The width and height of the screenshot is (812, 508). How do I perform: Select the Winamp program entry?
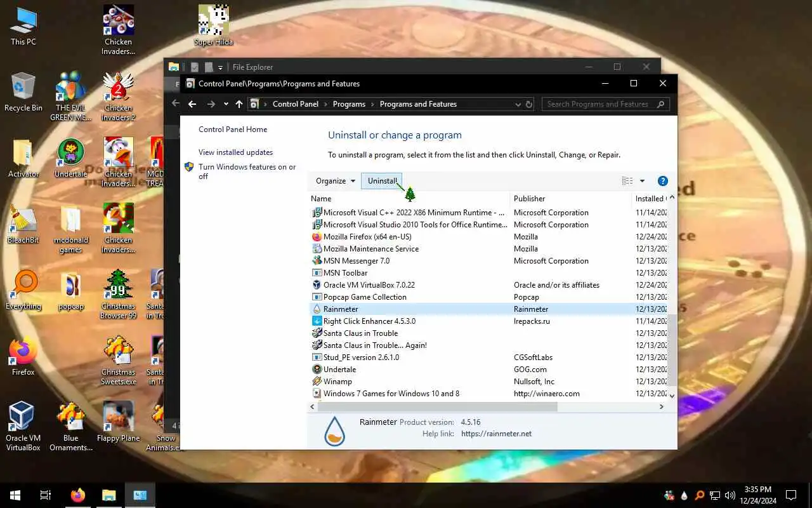pyautogui.click(x=488, y=382)
